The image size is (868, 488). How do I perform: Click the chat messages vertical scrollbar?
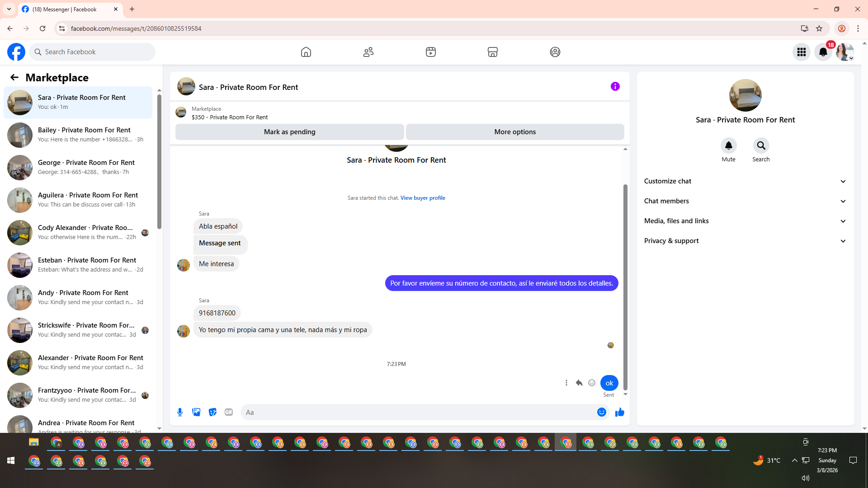(625, 287)
